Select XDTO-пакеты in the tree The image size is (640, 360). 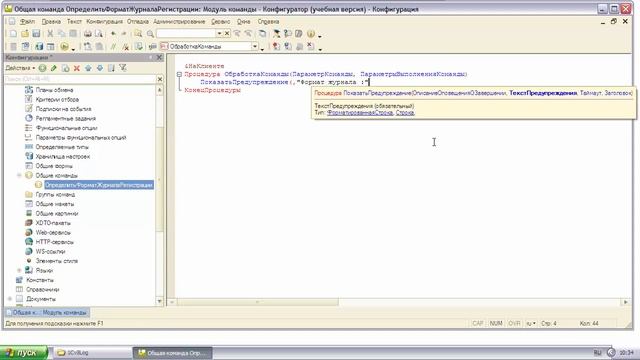click(x=53, y=223)
